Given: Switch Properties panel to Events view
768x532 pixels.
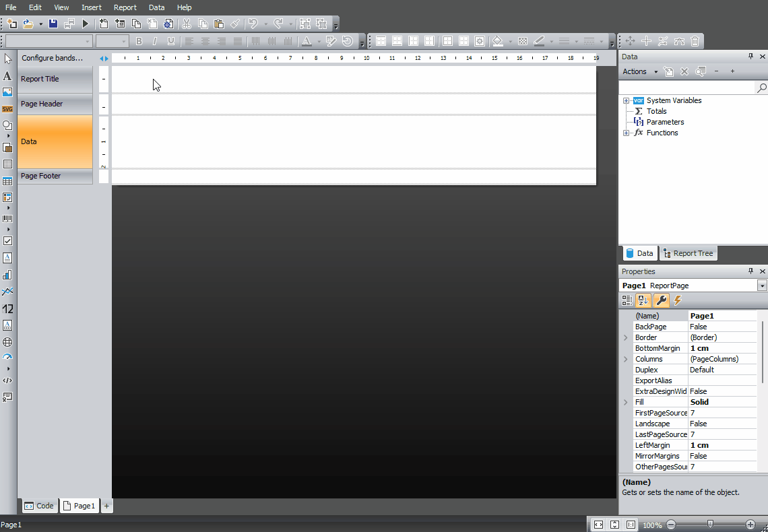Looking at the screenshot, I should point(678,300).
